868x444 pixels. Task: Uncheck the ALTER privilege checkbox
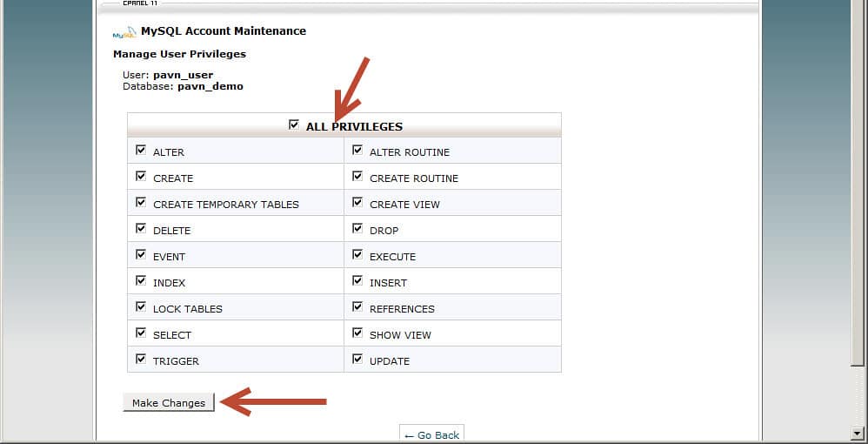[141, 151]
